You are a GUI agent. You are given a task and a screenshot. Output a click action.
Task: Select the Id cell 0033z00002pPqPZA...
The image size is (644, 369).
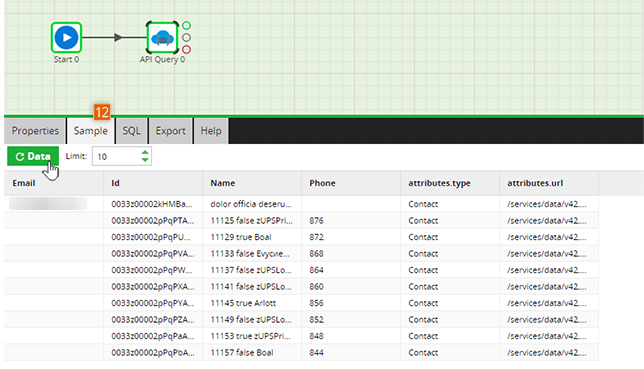pos(153,319)
